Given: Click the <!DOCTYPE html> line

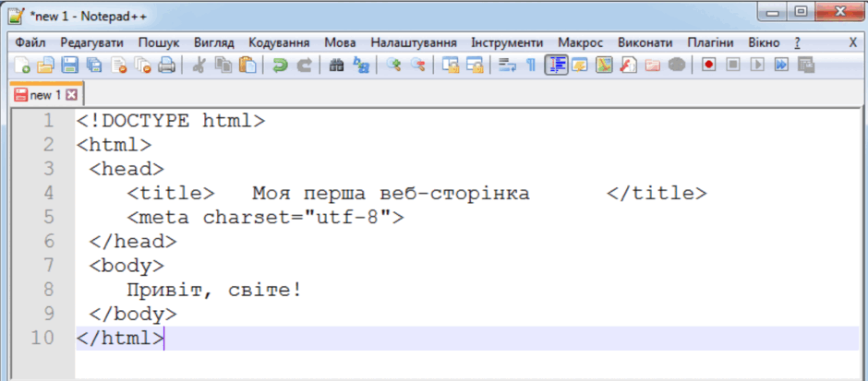Looking at the screenshot, I should (x=171, y=121).
